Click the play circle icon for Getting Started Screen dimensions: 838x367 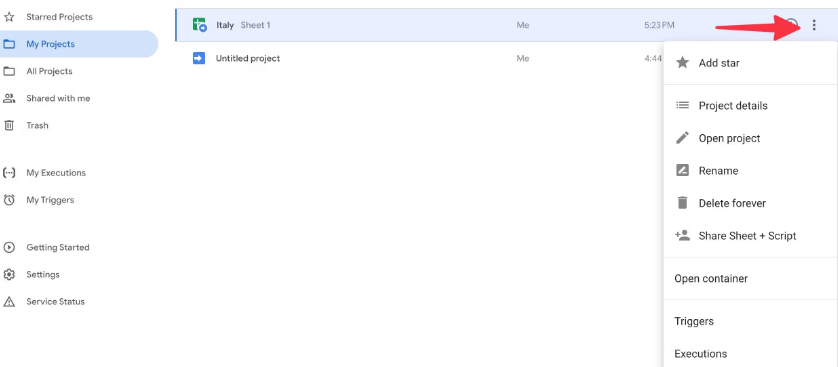[x=9, y=248]
